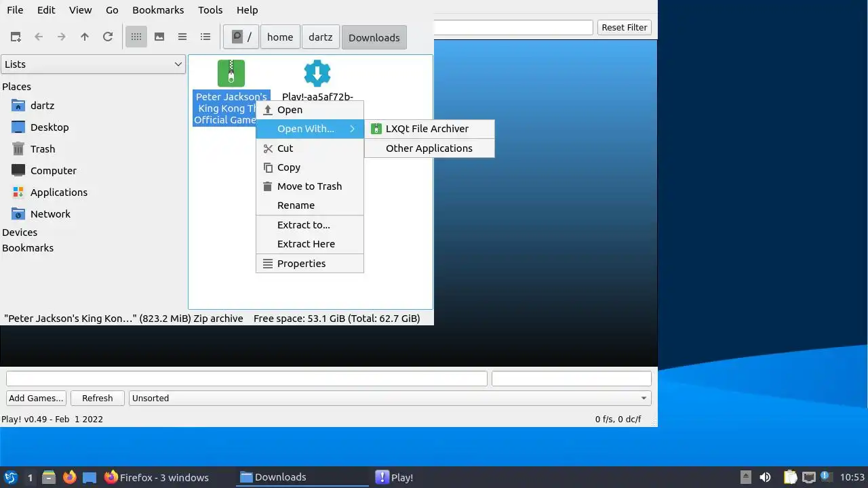The height and width of the screenshot is (488, 868).
Task: Select Trash in Places sidebar
Action: [x=43, y=149]
